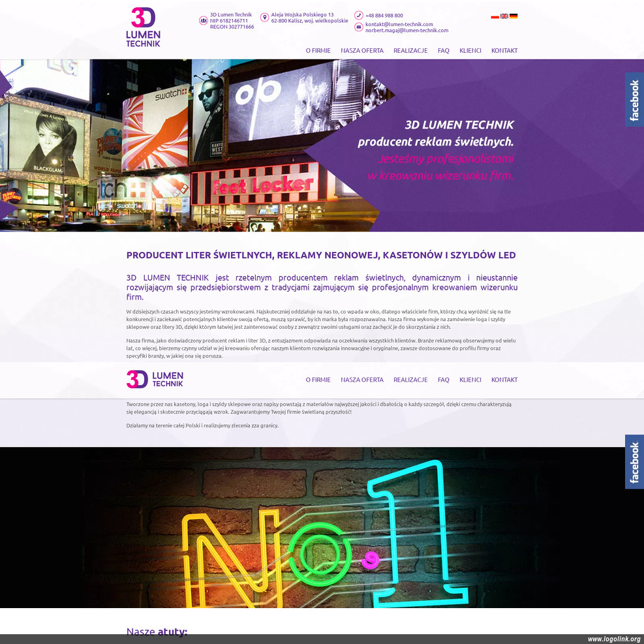
Task: Select FAQ in the sticky navigation bar
Action: pos(444,380)
